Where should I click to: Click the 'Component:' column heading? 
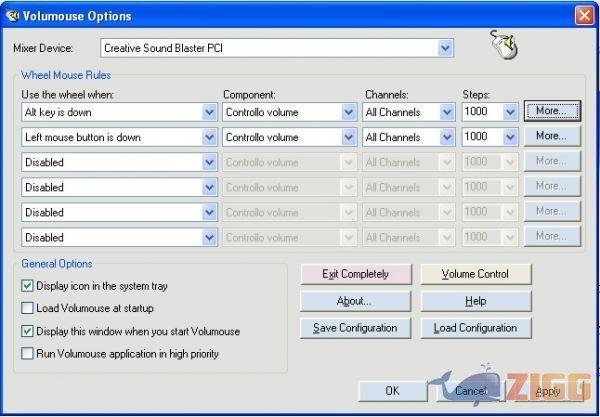[249, 94]
